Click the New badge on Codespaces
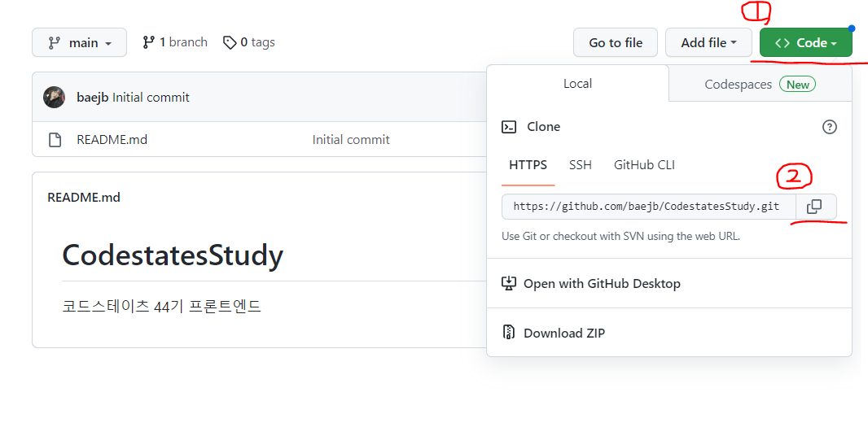 [797, 84]
